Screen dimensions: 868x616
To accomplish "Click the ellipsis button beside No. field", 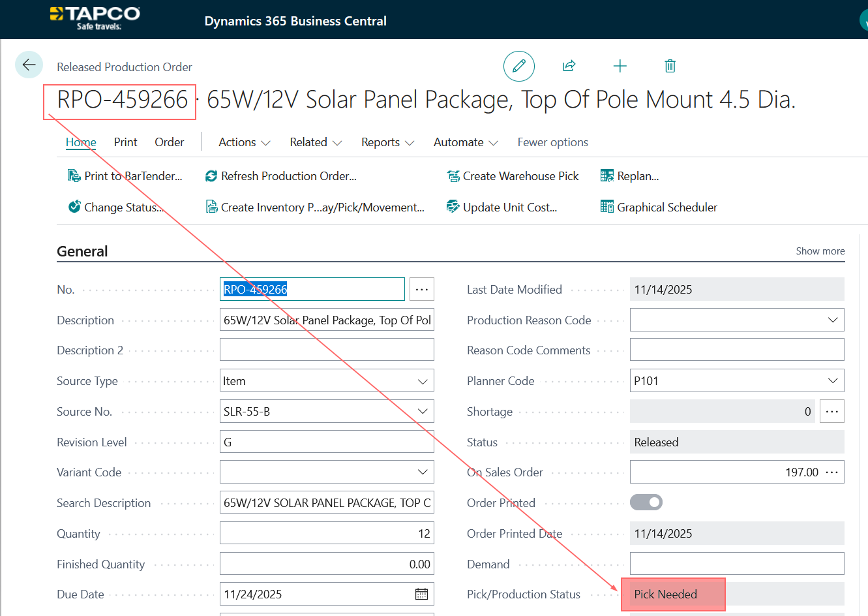I will [x=422, y=289].
